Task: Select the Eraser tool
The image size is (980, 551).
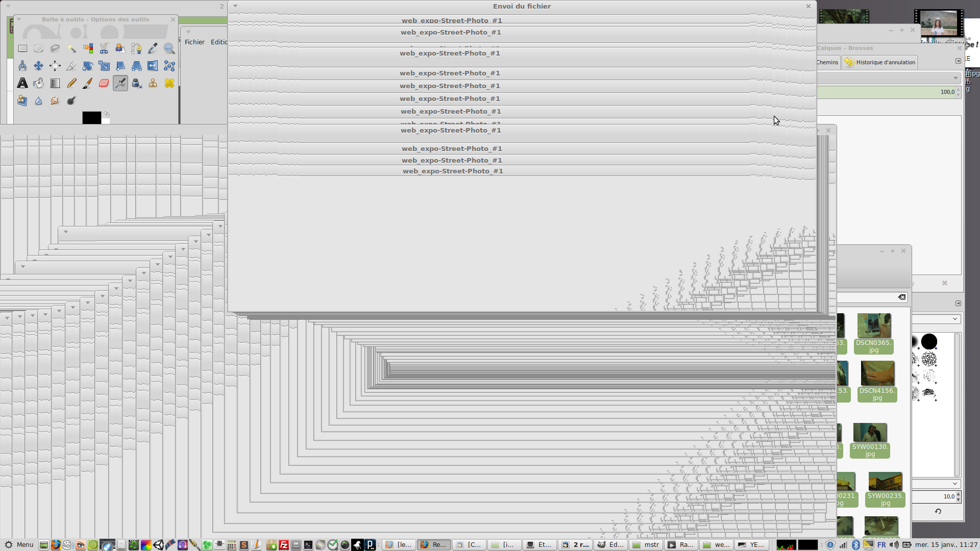Action: point(104,83)
